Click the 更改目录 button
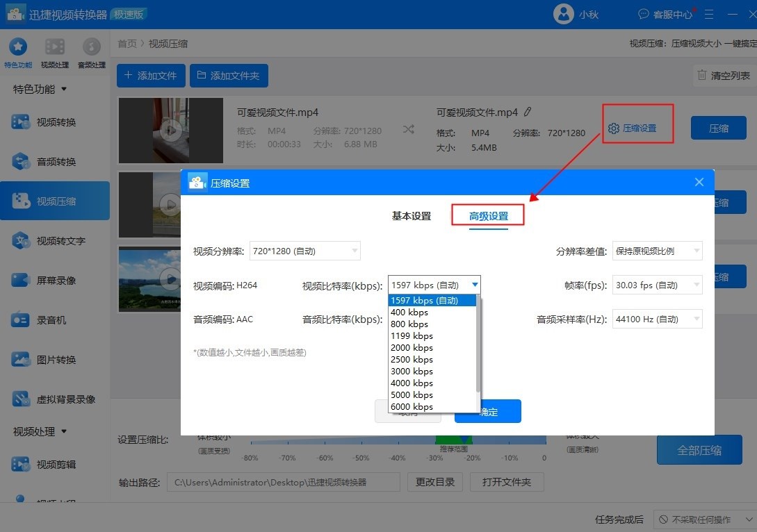 [436, 482]
